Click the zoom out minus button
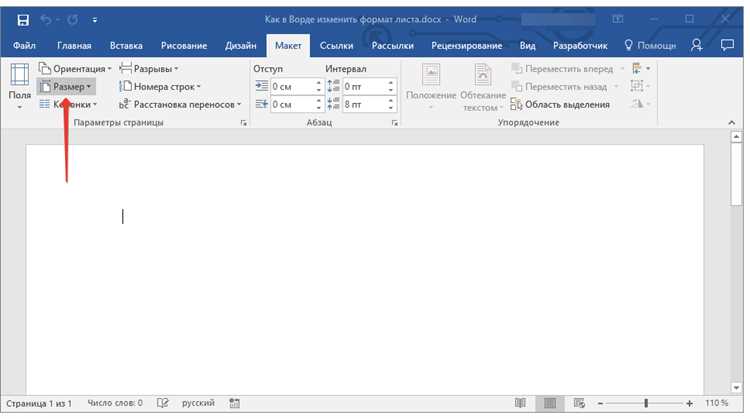 (600, 404)
